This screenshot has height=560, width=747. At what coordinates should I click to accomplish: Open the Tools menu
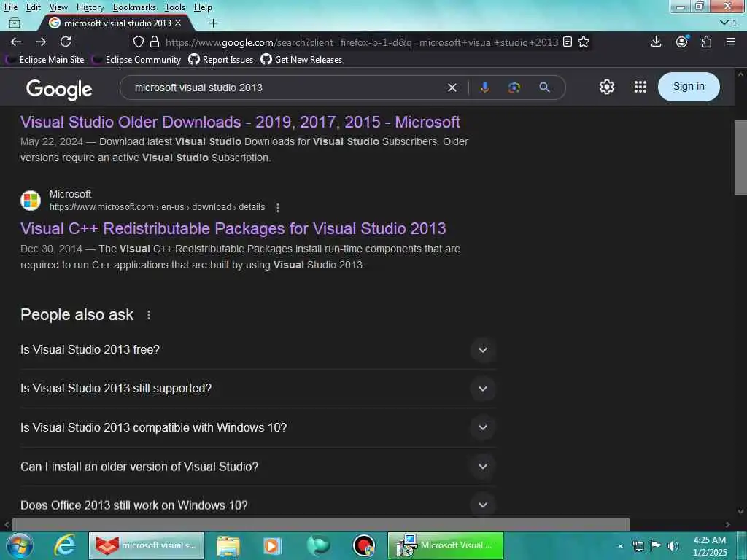coord(174,7)
